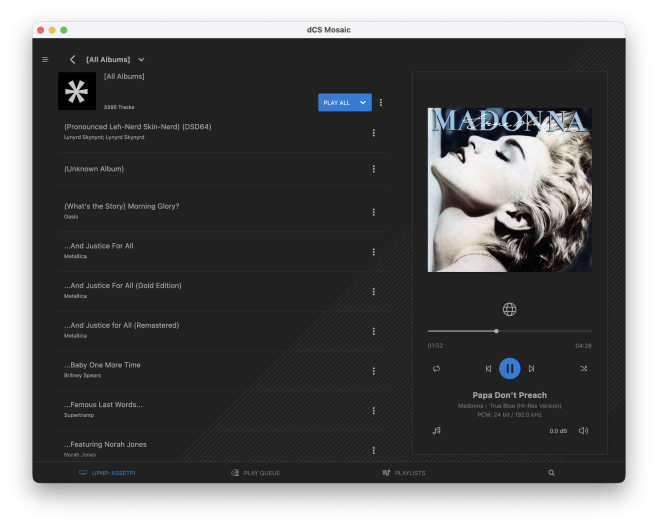Open options for ...Featuring Norah Jones

point(373,450)
